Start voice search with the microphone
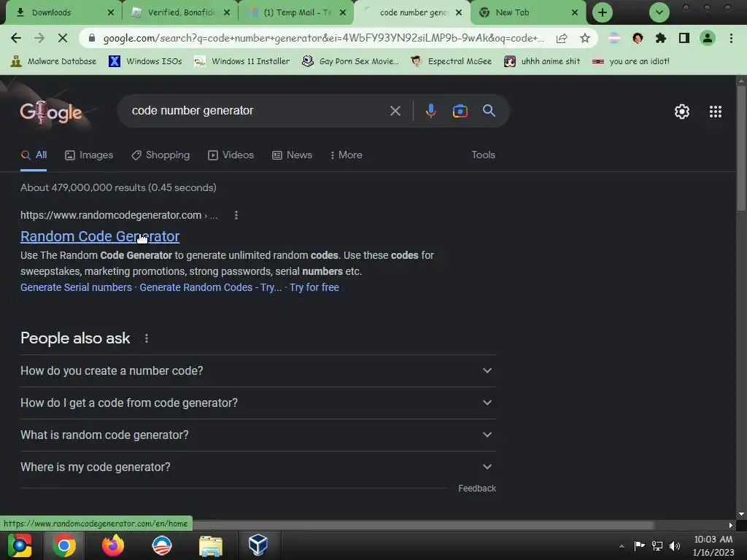 click(430, 111)
